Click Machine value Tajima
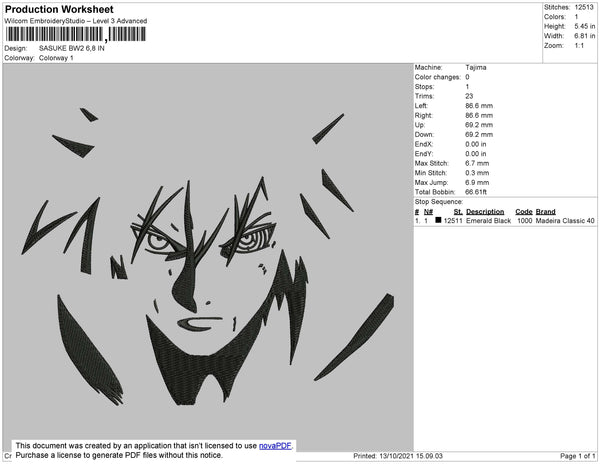This screenshot has width=600, height=464. tap(476, 67)
